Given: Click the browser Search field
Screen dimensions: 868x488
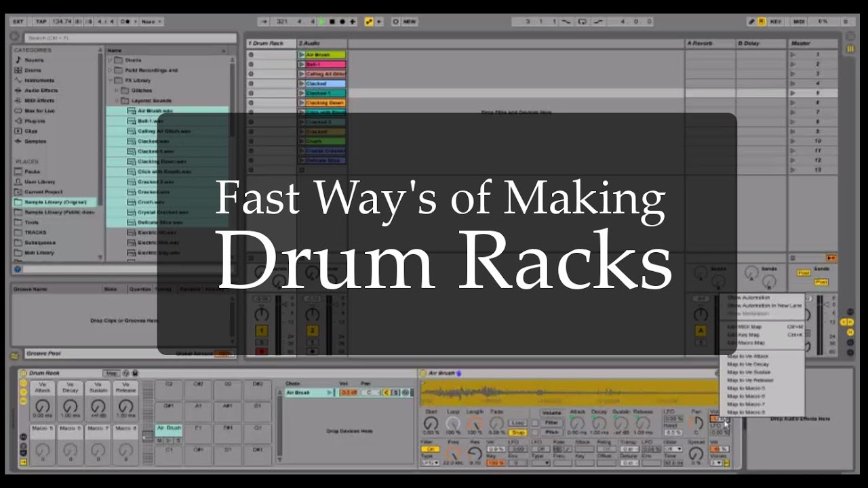Looking at the screenshot, I should pos(129,38).
